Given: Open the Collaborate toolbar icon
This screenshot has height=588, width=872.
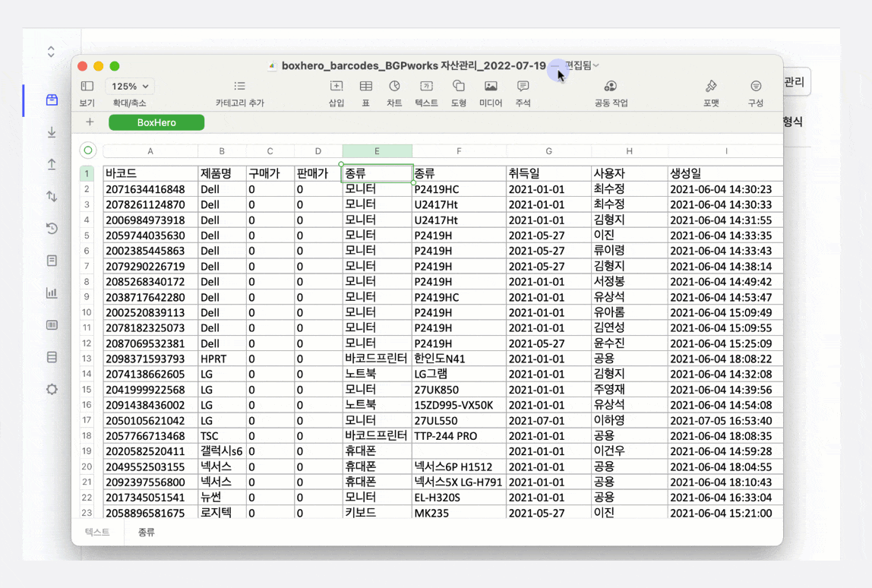Looking at the screenshot, I should coord(611,86).
